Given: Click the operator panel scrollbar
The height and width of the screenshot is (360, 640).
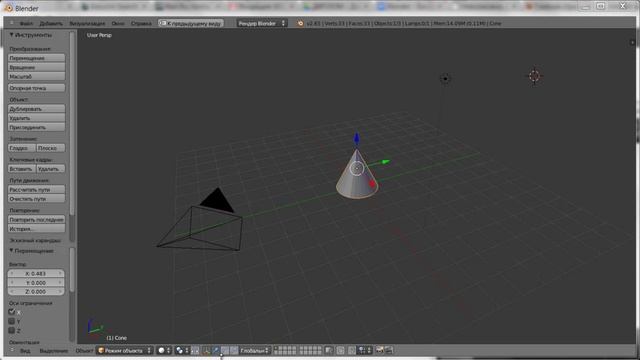Looking at the screenshot, I should click(72, 269).
